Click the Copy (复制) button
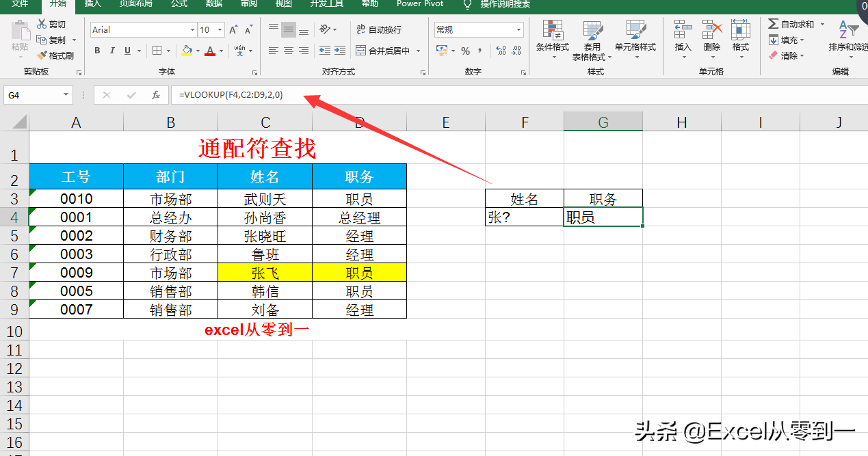 [51, 40]
